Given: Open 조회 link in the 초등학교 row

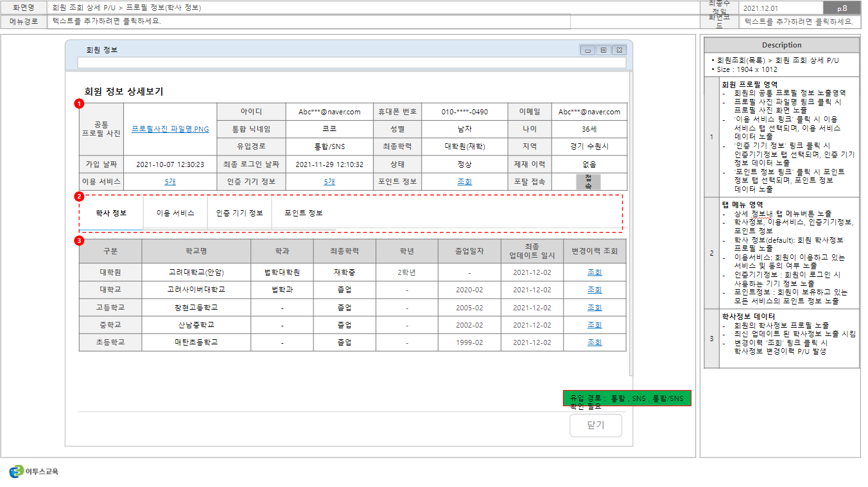Looking at the screenshot, I should tap(595, 342).
